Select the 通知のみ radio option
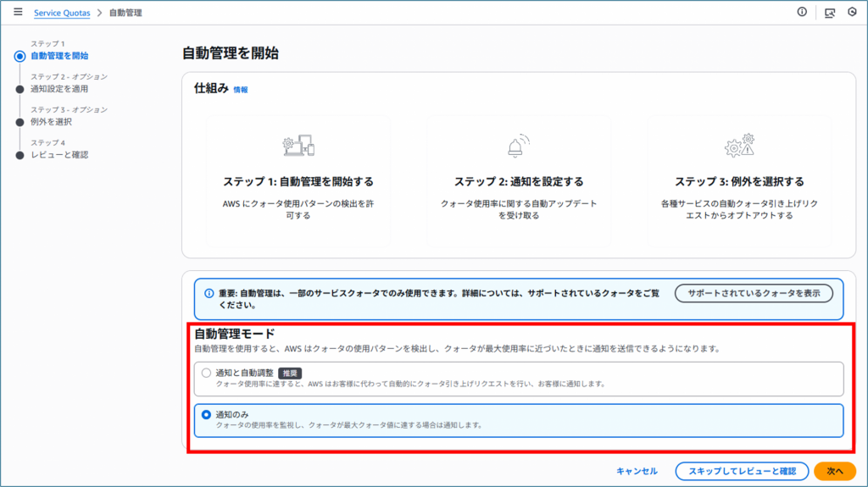868x487 pixels. 206,414
